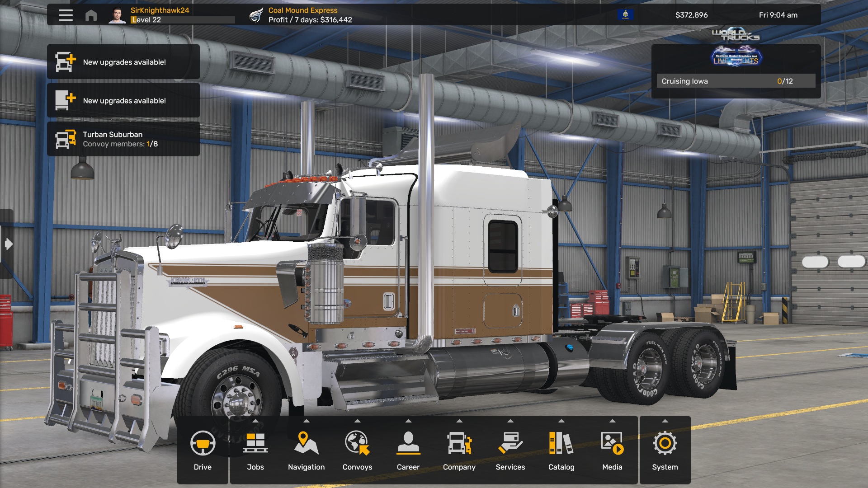Image resolution: width=868 pixels, height=488 pixels.
Task: Click the Level 22 experience progress bar
Action: [183, 20]
